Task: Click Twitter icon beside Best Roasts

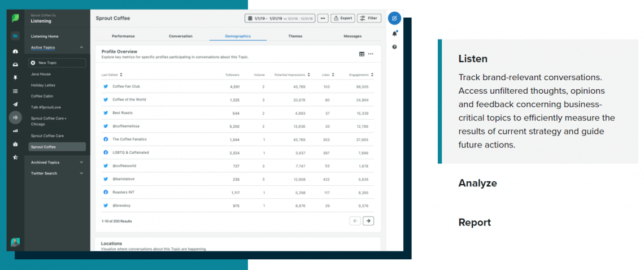Action: point(106,112)
